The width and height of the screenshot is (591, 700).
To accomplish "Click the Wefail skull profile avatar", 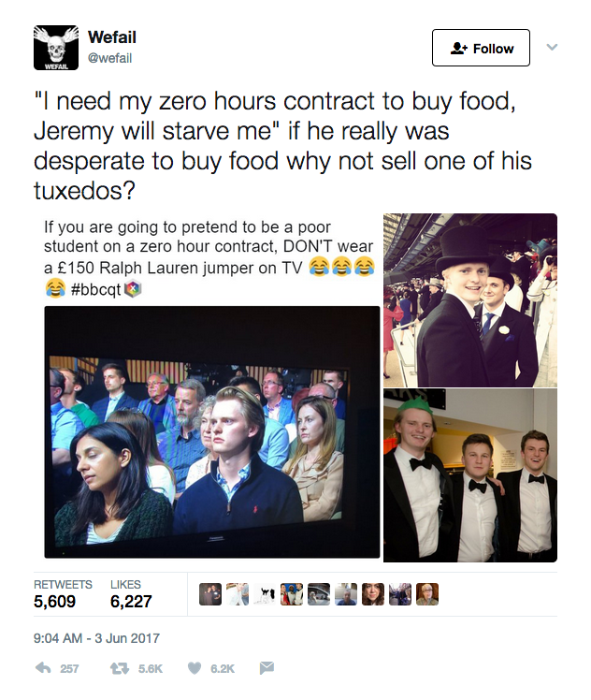I will [x=58, y=48].
